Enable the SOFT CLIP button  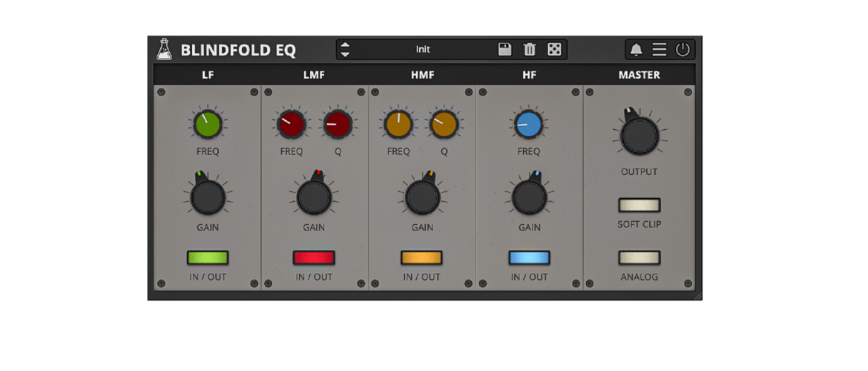coord(640,205)
